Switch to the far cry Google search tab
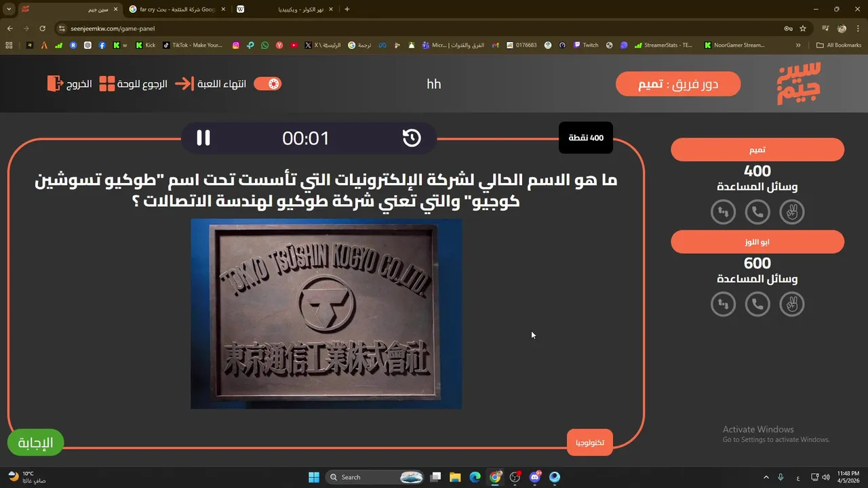 point(176,9)
